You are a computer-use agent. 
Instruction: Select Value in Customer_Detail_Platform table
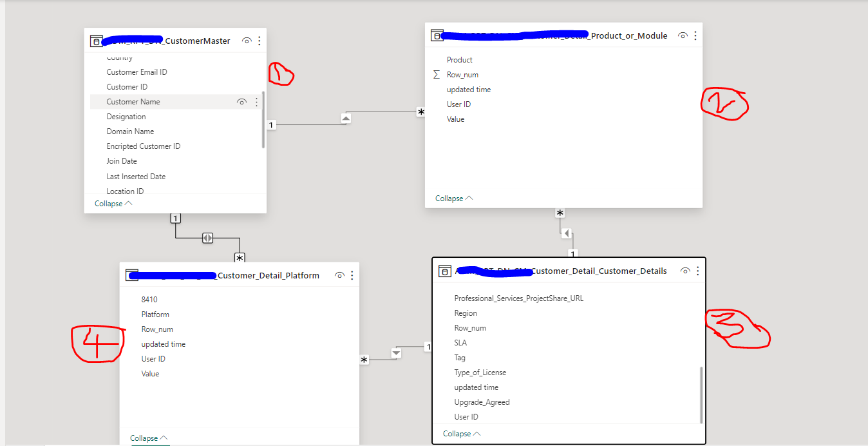pyautogui.click(x=150, y=374)
